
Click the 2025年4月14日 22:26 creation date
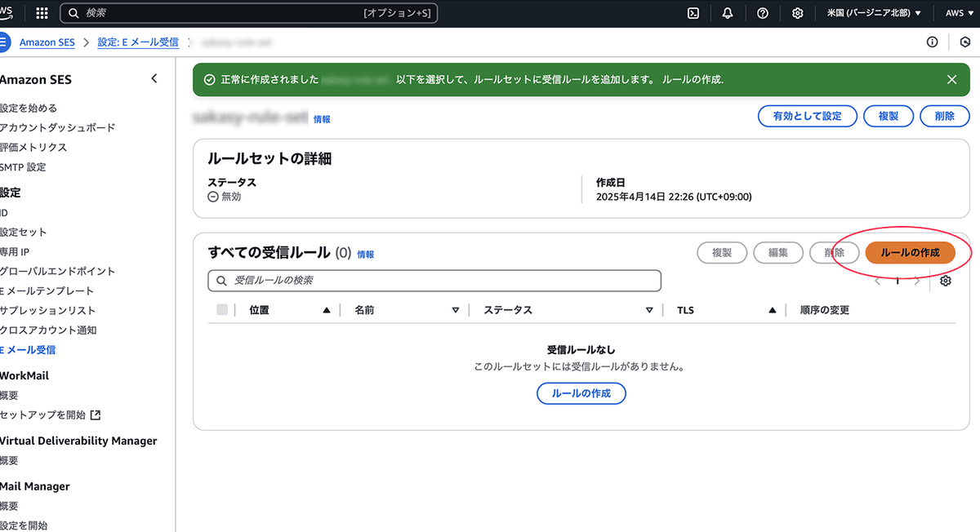coord(674,197)
